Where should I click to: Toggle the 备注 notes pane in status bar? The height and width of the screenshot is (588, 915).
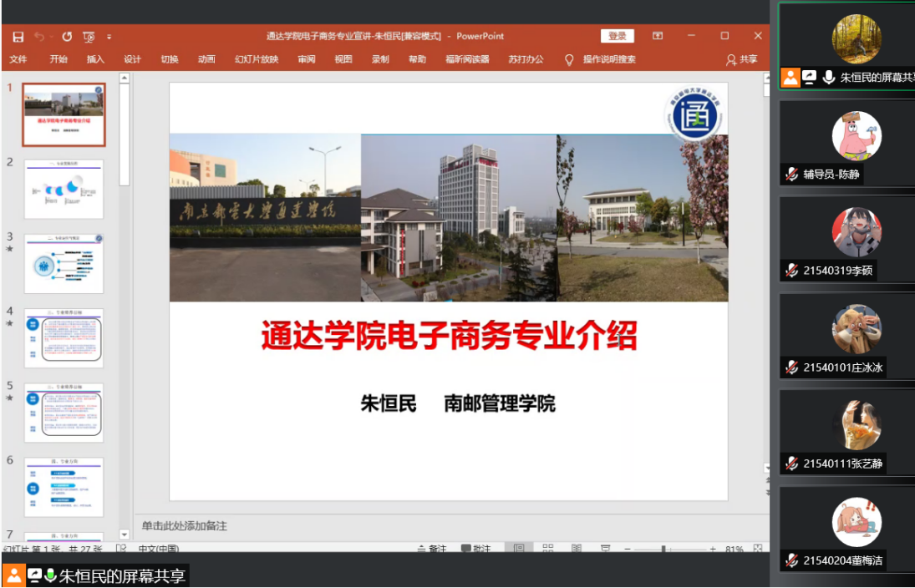tap(432, 549)
